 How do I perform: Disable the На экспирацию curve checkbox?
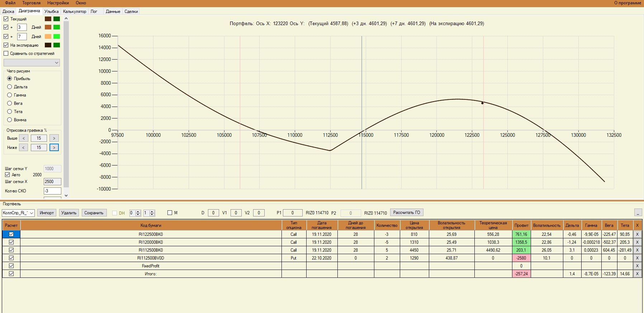6,45
